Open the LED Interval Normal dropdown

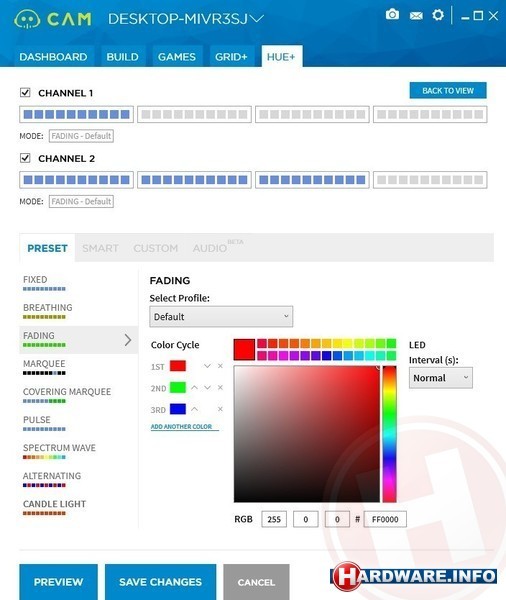click(441, 378)
